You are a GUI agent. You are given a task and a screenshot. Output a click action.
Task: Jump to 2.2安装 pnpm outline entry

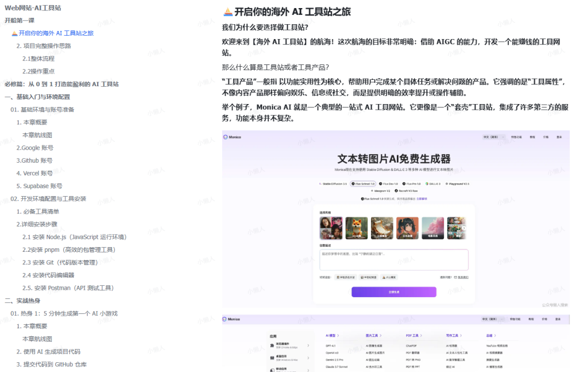pos(69,250)
